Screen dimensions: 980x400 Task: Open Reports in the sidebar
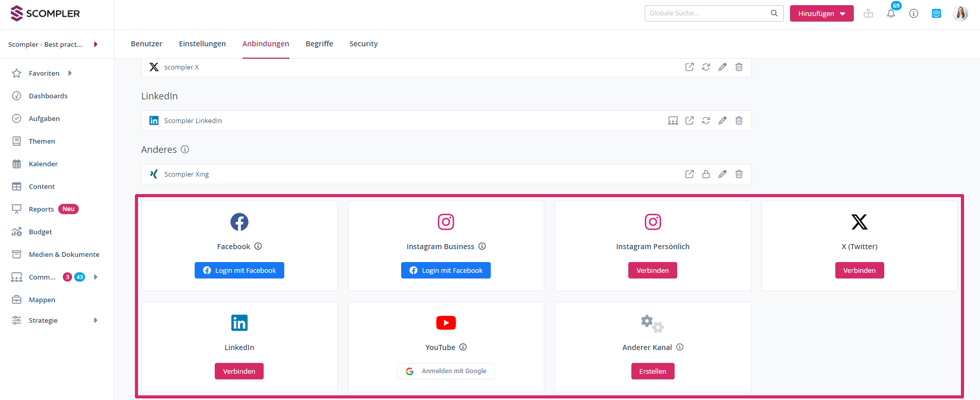(x=41, y=209)
